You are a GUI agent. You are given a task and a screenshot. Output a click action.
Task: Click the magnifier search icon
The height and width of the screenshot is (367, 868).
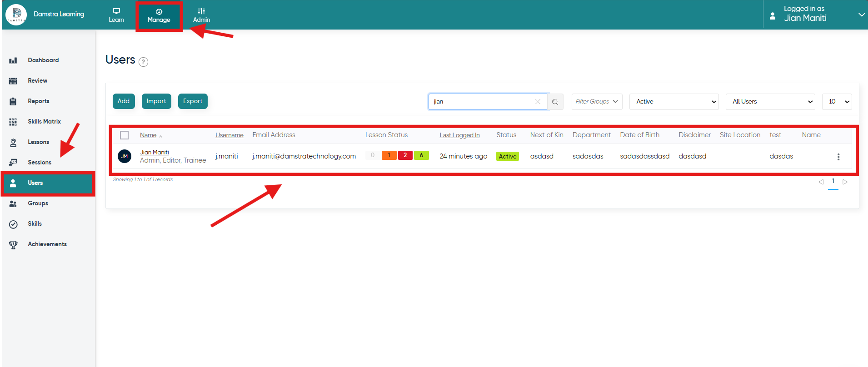click(555, 102)
